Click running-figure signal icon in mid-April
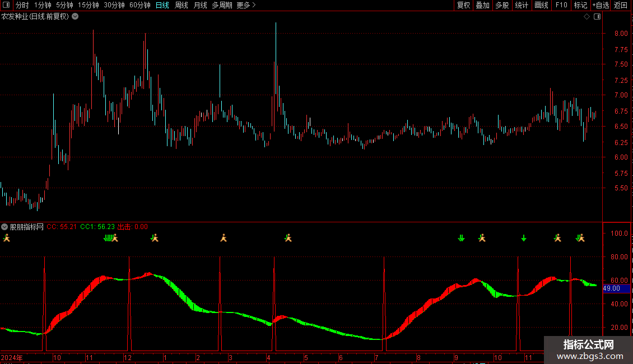 [x=288, y=238]
